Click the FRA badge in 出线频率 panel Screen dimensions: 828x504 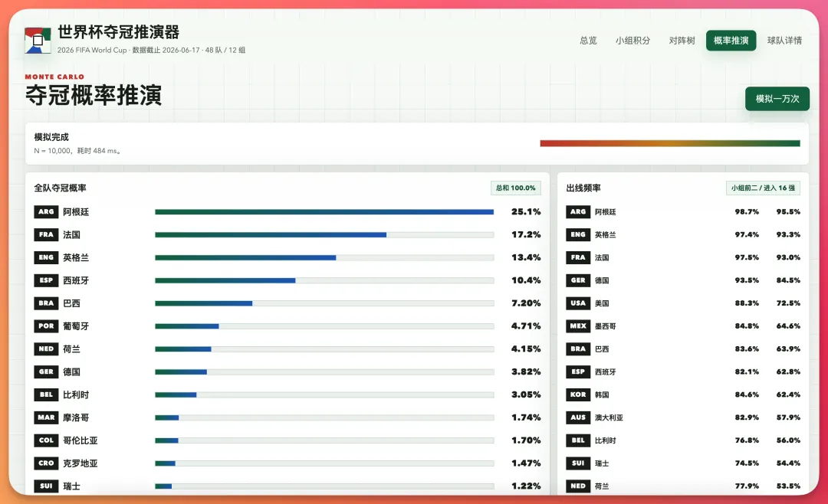[578, 257]
